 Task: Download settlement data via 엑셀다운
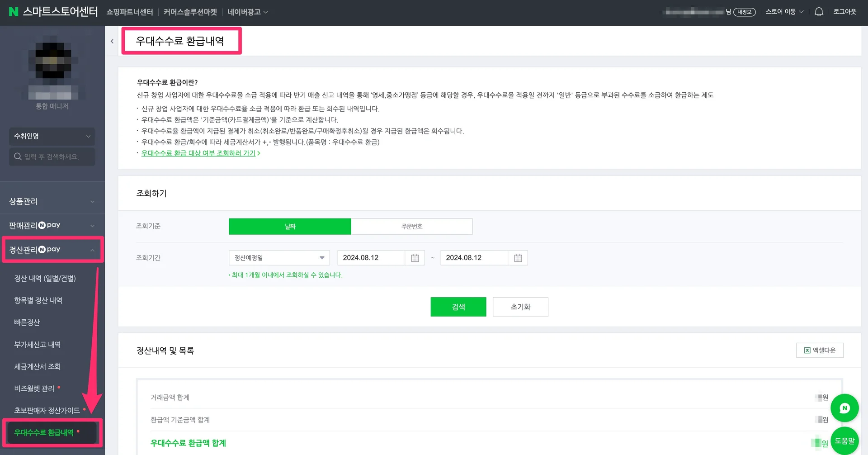(x=820, y=350)
